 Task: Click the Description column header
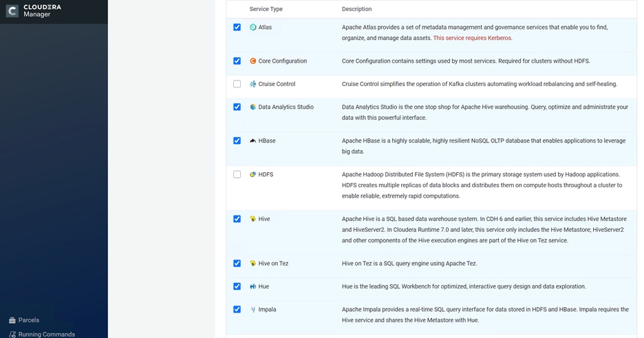pyautogui.click(x=356, y=9)
